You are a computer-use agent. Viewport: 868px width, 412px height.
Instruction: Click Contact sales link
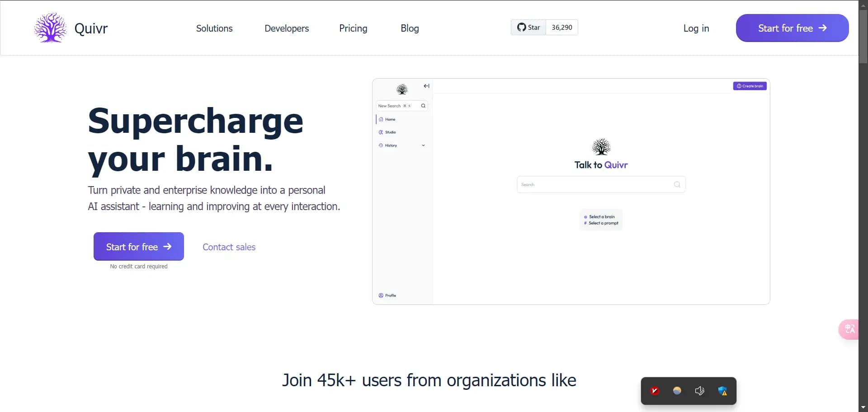[x=229, y=247]
